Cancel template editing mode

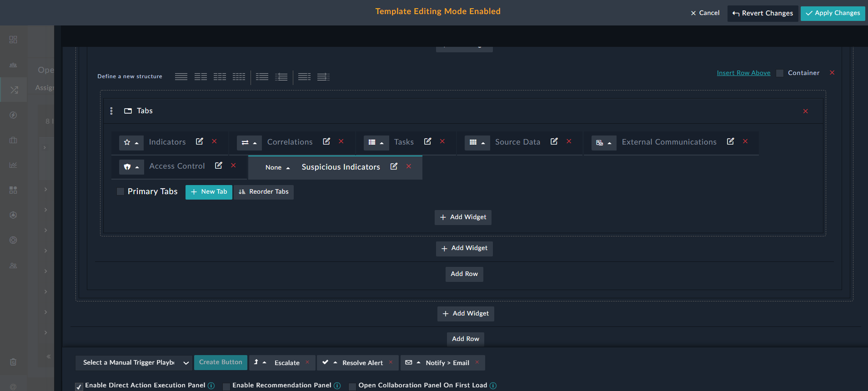pos(705,13)
